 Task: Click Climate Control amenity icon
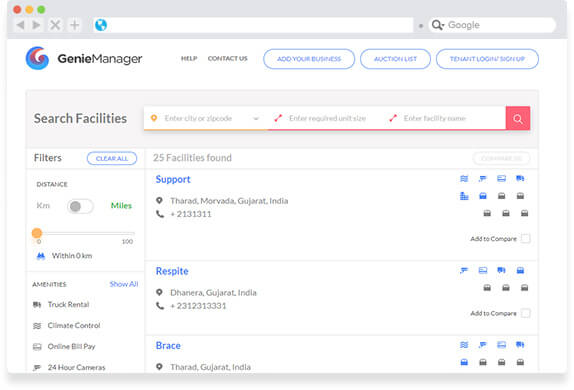point(37,326)
